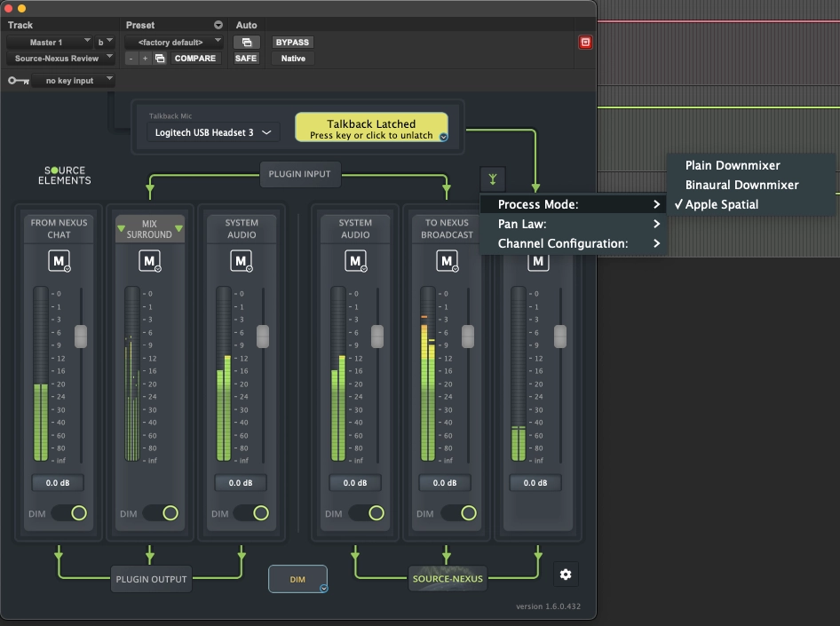Open the Master 1 track selector dropdown

50,43
